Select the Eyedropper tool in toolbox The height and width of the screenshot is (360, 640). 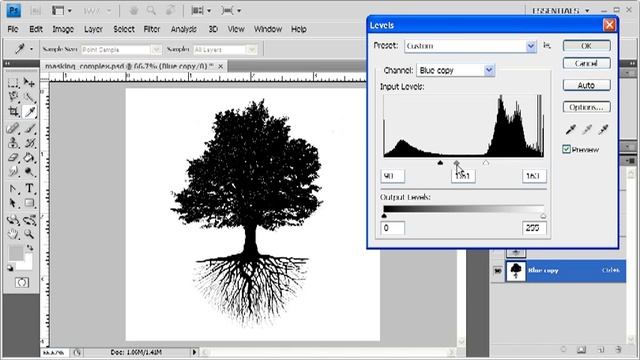point(29,111)
